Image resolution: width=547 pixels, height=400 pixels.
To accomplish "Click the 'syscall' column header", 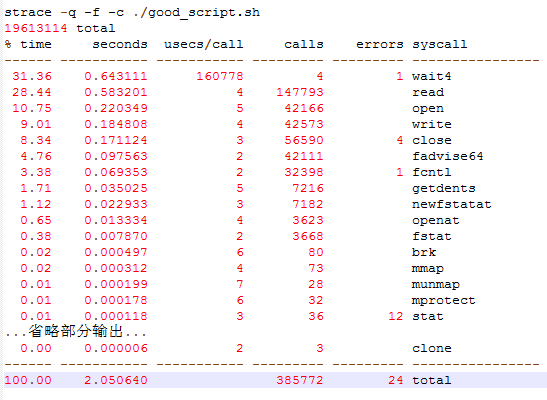I will click(440, 45).
